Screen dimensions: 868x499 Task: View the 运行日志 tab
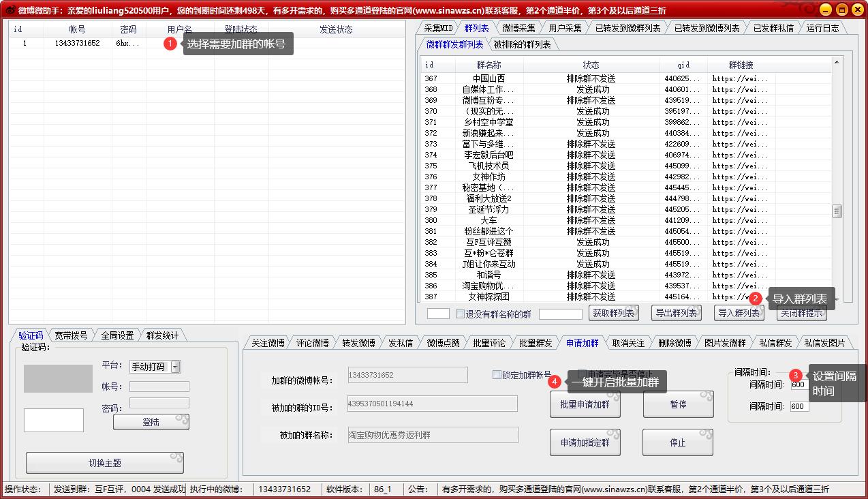click(823, 28)
